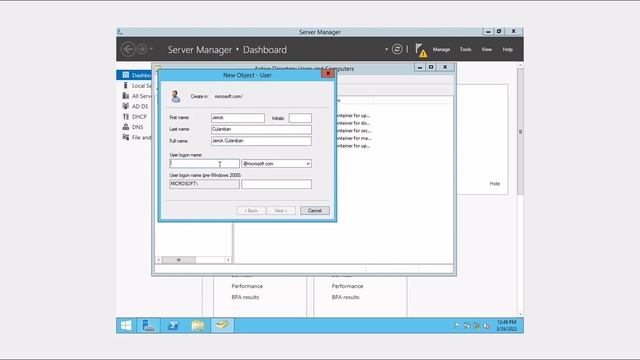Click the Server Manager vertical scrollbar
The image size is (640, 360).
520,131
